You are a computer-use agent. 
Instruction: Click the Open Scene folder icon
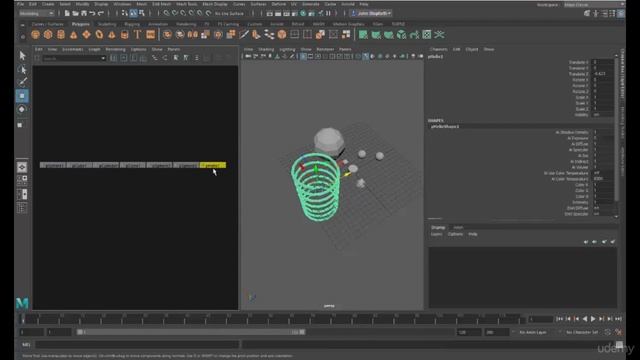[x=76, y=13]
